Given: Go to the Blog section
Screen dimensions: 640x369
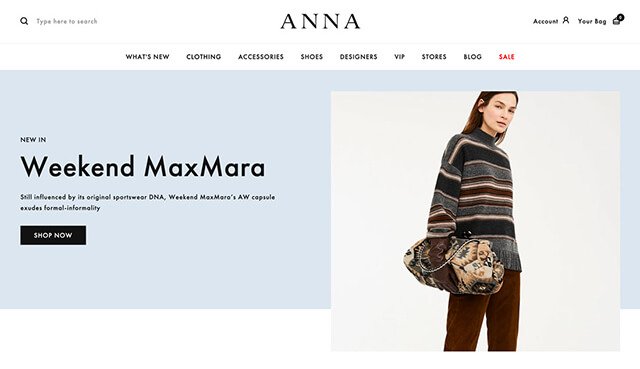Looking at the screenshot, I should (473, 57).
